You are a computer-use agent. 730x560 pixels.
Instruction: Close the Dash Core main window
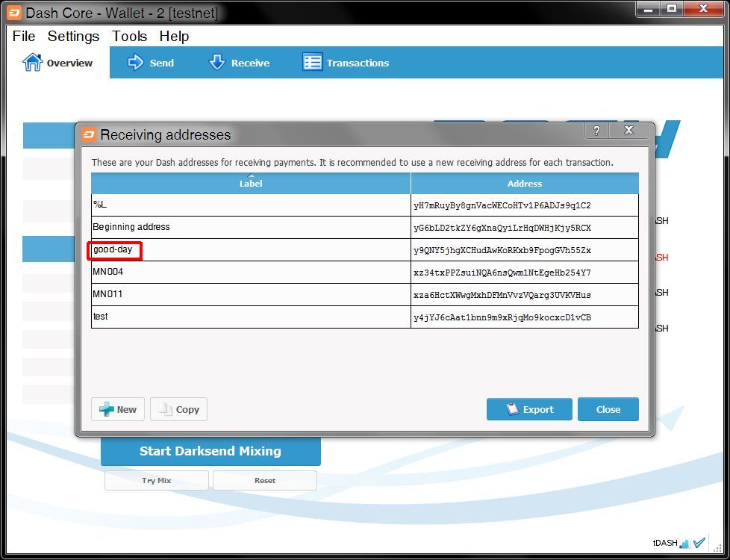[703, 9]
